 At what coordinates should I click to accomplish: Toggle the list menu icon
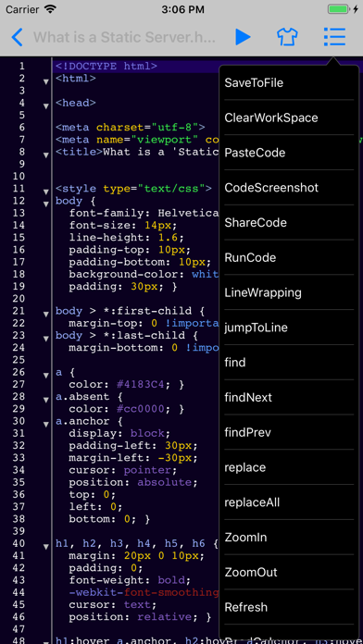(x=334, y=37)
